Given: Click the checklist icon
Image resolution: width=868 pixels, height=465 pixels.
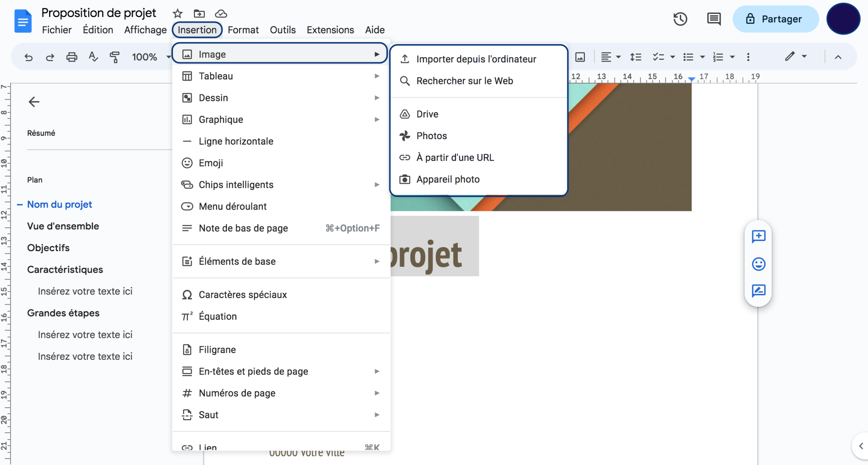Looking at the screenshot, I should 658,57.
